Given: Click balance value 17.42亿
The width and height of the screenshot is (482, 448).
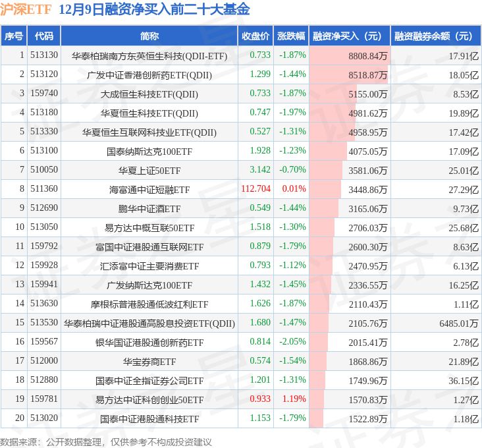Looking at the screenshot, I should (464, 132).
